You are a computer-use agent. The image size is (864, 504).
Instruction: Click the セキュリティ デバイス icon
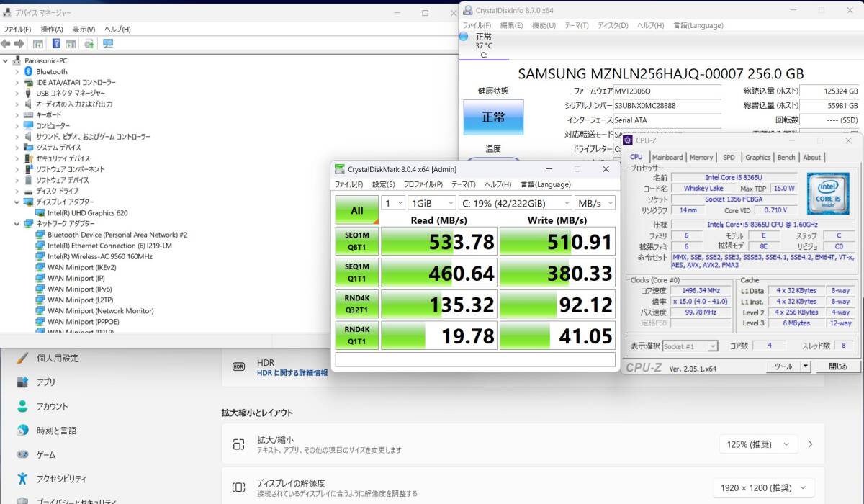pyautogui.click(x=29, y=158)
